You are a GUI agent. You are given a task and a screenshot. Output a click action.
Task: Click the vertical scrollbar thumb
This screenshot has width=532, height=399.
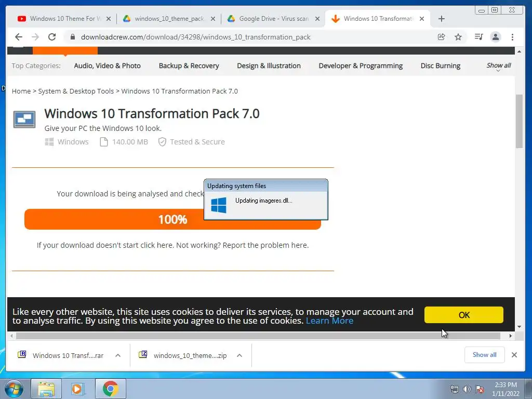(519, 122)
